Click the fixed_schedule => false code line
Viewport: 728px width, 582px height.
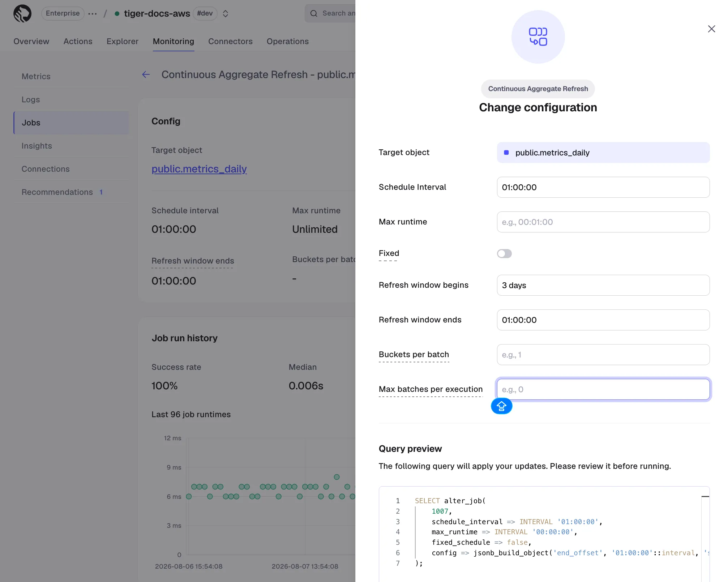click(x=481, y=542)
